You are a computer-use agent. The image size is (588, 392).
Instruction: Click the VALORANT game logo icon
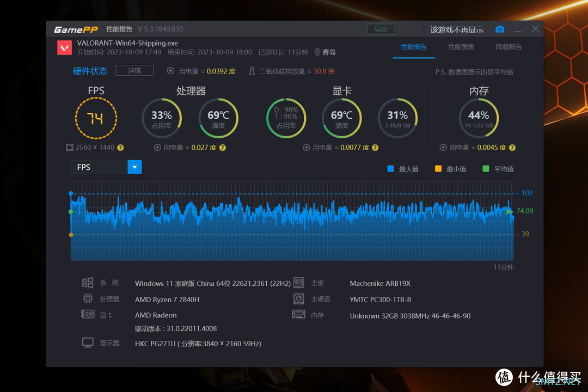pyautogui.click(x=64, y=48)
